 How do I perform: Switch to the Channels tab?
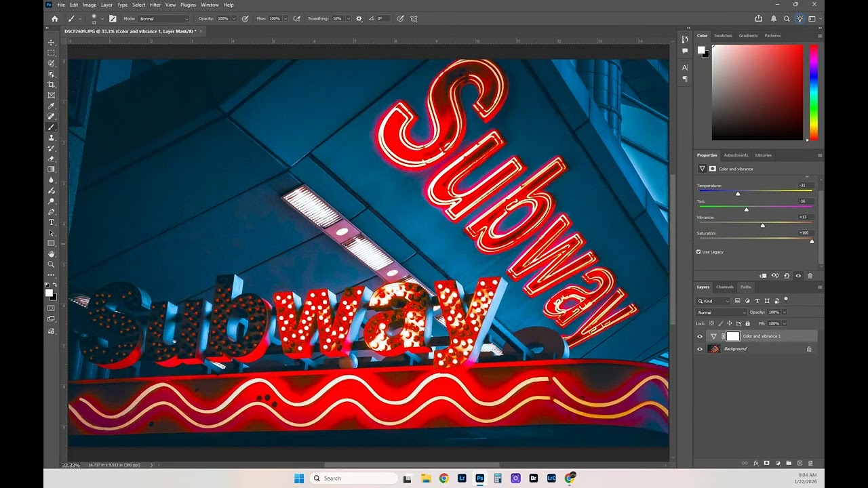725,287
